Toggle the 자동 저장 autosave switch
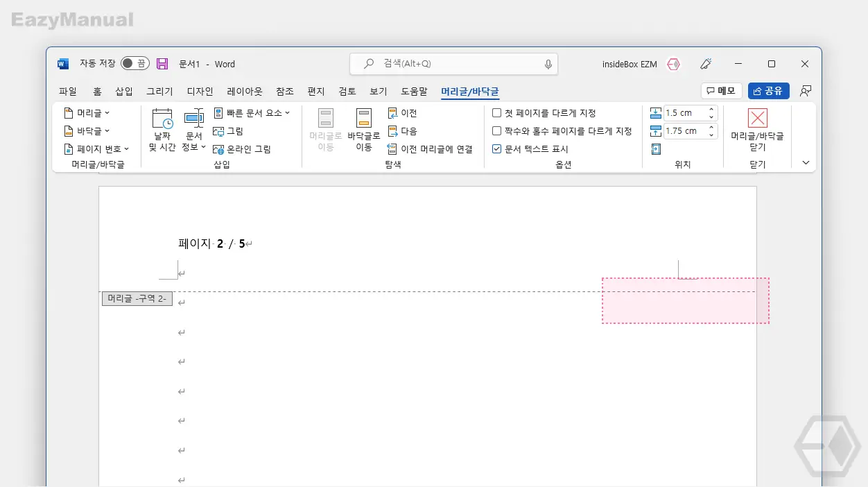Viewport: 868px width, 487px height. (x=135, y=64)
